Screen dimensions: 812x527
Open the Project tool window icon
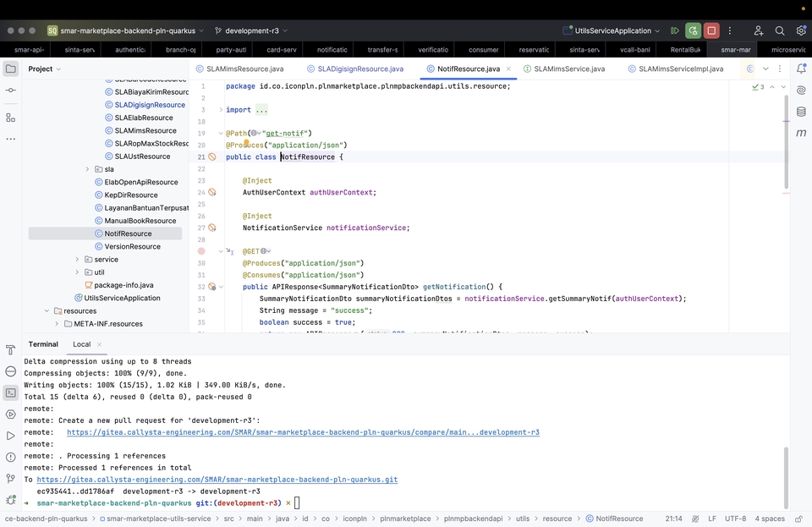[x=10, y=69]
